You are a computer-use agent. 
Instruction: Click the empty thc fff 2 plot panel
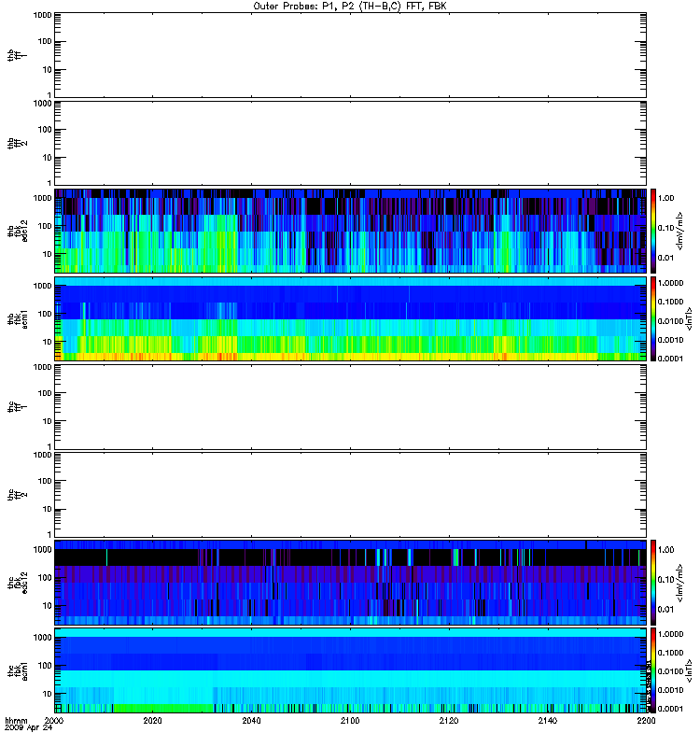coord(350,495)
